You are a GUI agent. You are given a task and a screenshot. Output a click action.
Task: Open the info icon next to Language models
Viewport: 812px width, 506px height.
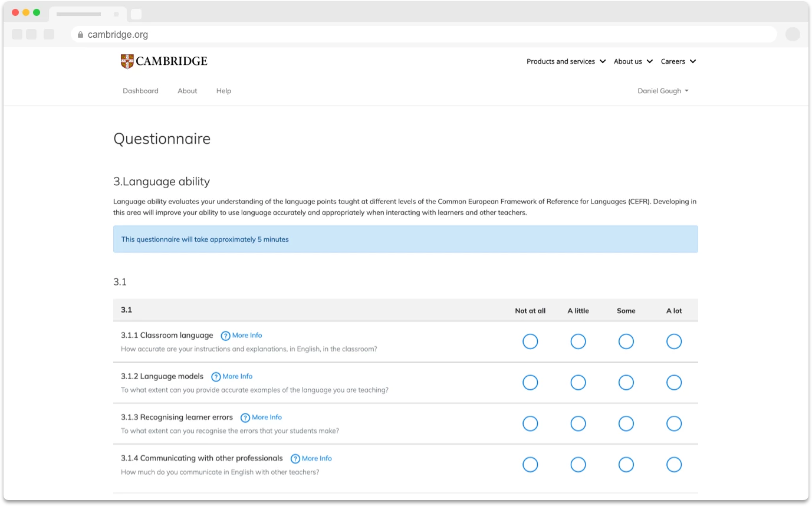(x=215, y=376)
